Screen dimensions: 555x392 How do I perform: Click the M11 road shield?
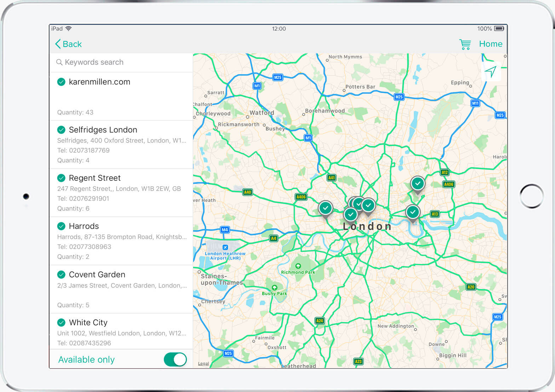tap(475, 103)
